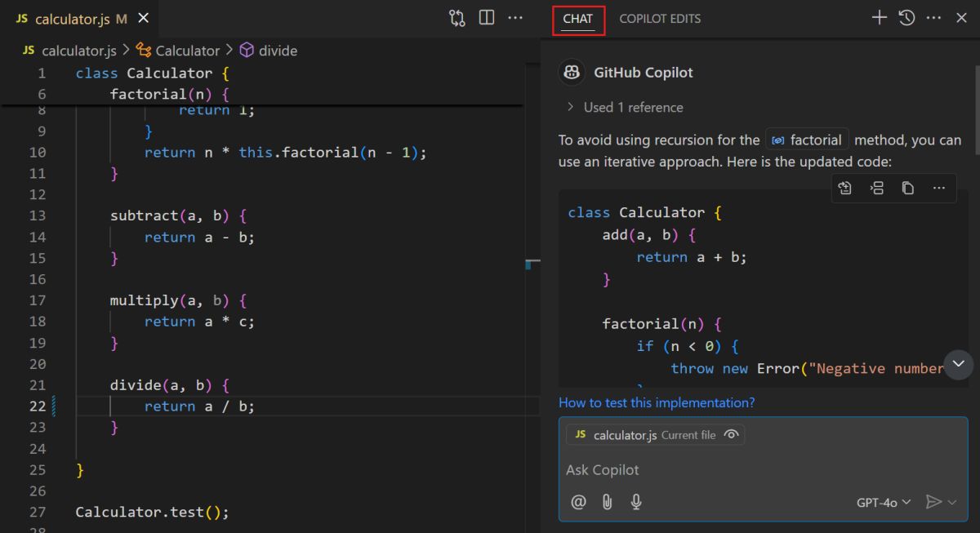Image resolution: width=980 pixels, height=533 pixels.
Task: Click line number 22 in the gutter
Action: click(38, 406)
